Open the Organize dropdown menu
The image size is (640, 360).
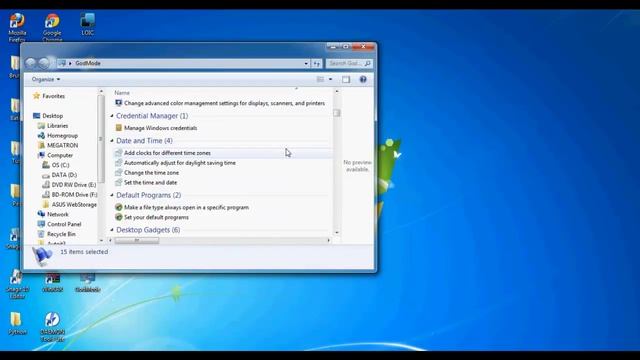coord(46,79)
